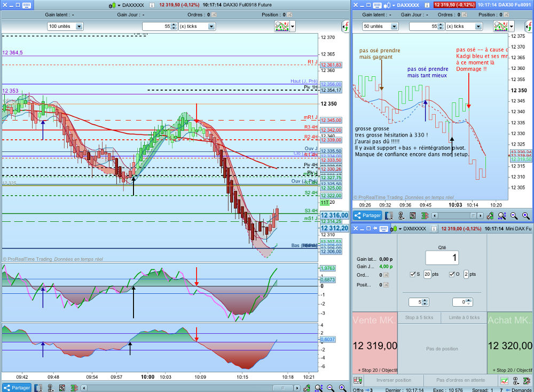Click the 55 ticks input field in main chart
Viewport: 534px width, 392px height.
tap(156, 26)
